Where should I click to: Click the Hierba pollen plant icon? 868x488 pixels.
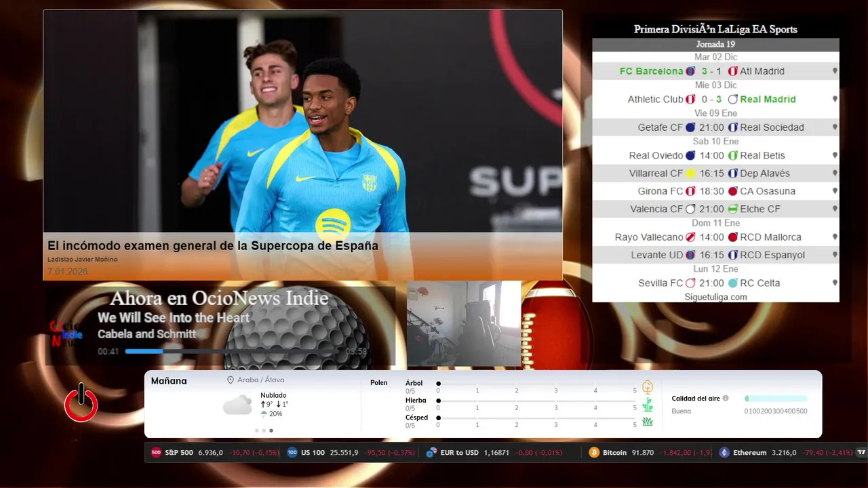click(x=648, y=405)
